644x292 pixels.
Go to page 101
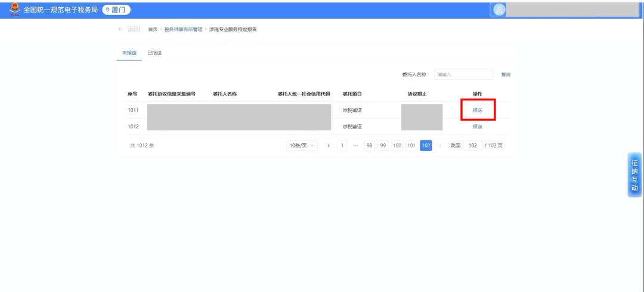tap(411, 146)
